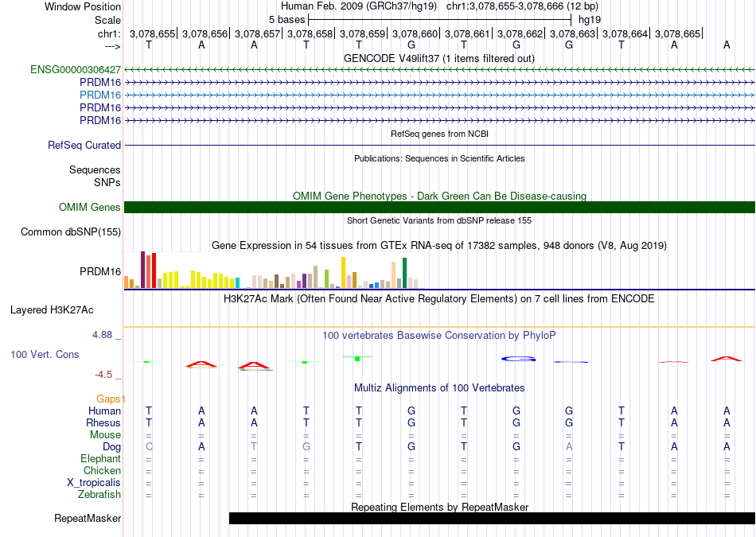Click the Gaps label in Multiz track
The height and width of the screenshot is (537, 756).
(x=108, y=399)
